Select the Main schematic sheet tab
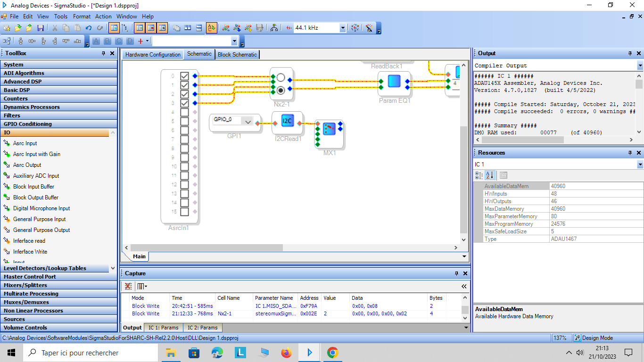The image size is (644, 362). 139,256
